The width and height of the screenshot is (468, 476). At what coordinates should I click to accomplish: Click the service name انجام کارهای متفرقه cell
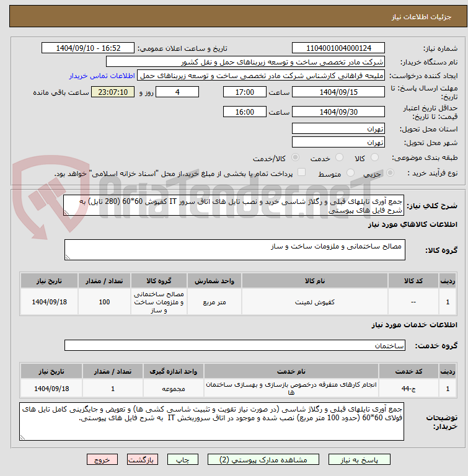click(x=291, y=388)
